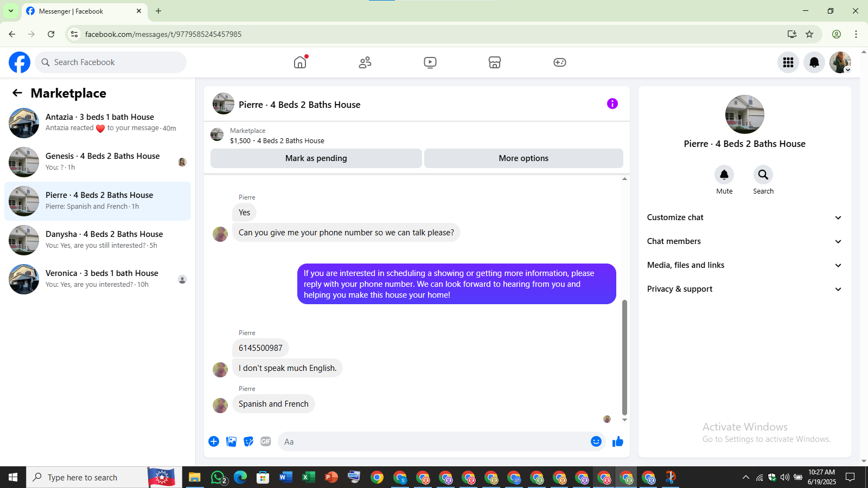
Task: Choose a sticker in the composer
Action: point(248,441)
